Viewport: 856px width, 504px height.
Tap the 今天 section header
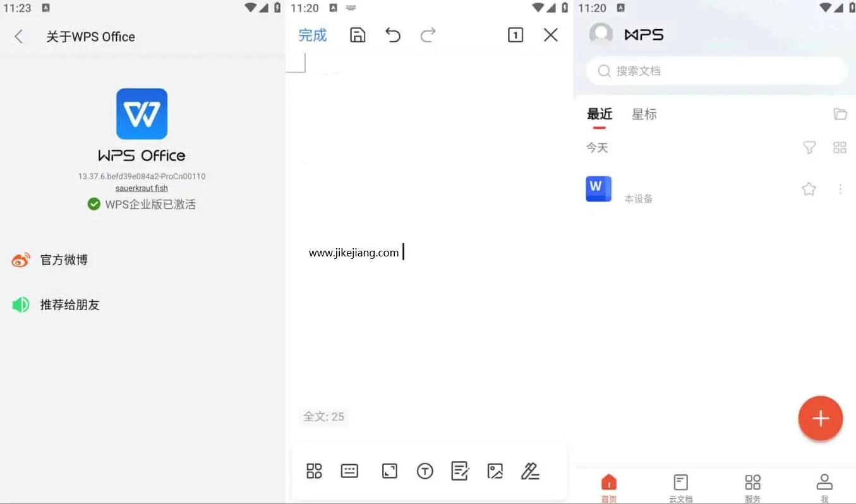pos(597,147)
